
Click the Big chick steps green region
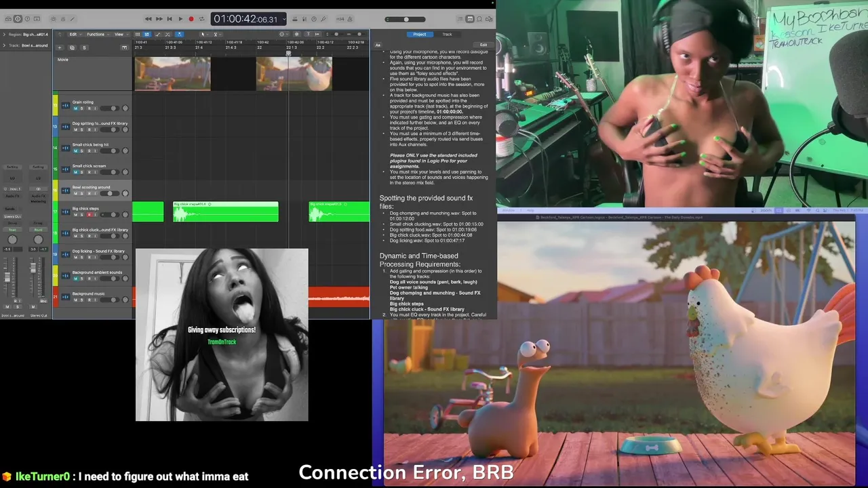point(225,211)
